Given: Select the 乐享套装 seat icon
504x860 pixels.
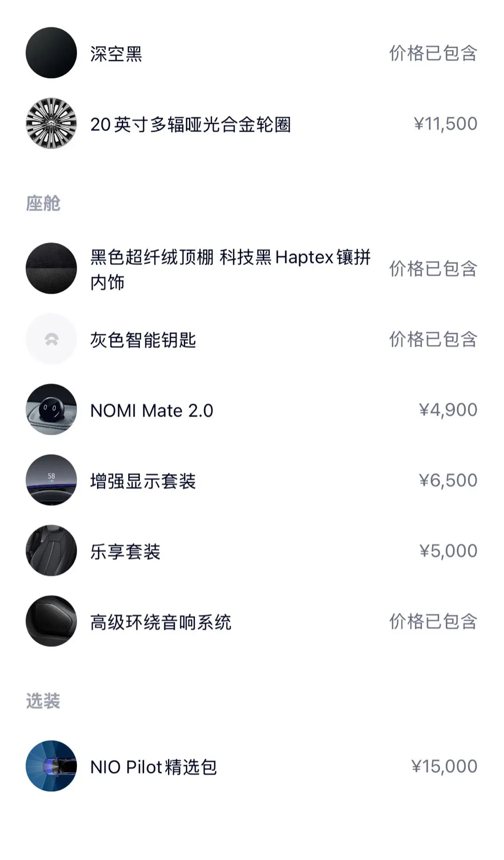Looking at the screenshot, I should pos(51,550).
